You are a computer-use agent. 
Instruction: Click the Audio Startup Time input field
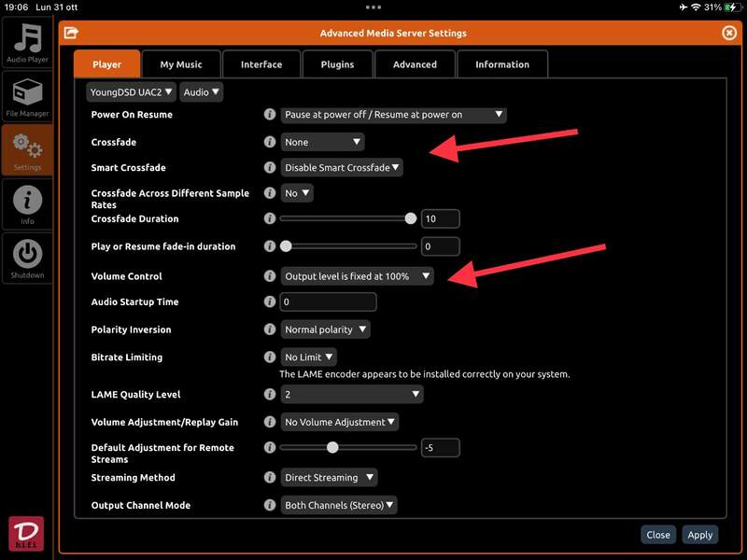[x=329, y=302]
